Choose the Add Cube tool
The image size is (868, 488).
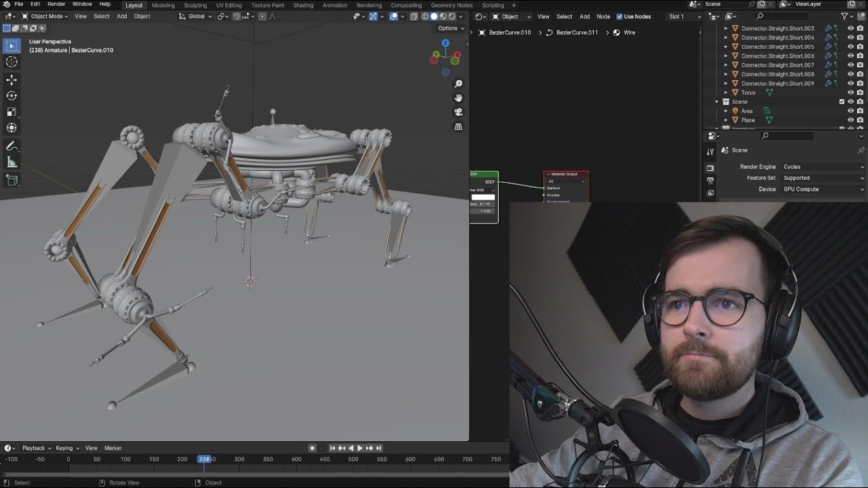pos(12,180)
